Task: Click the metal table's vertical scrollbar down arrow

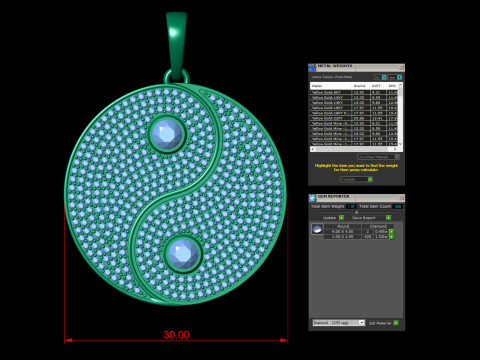Action: [400, 144]
